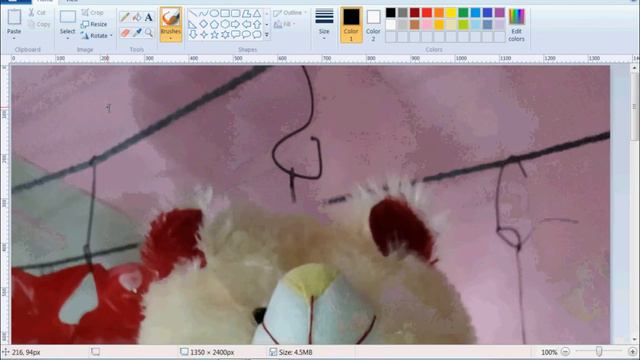Choose the orange color swatch
This screenshot has width=640, height=360.
[439, 13]
